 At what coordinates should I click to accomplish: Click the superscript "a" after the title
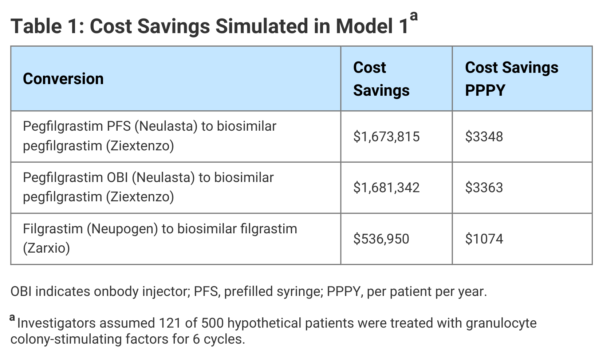click(413, 16)
